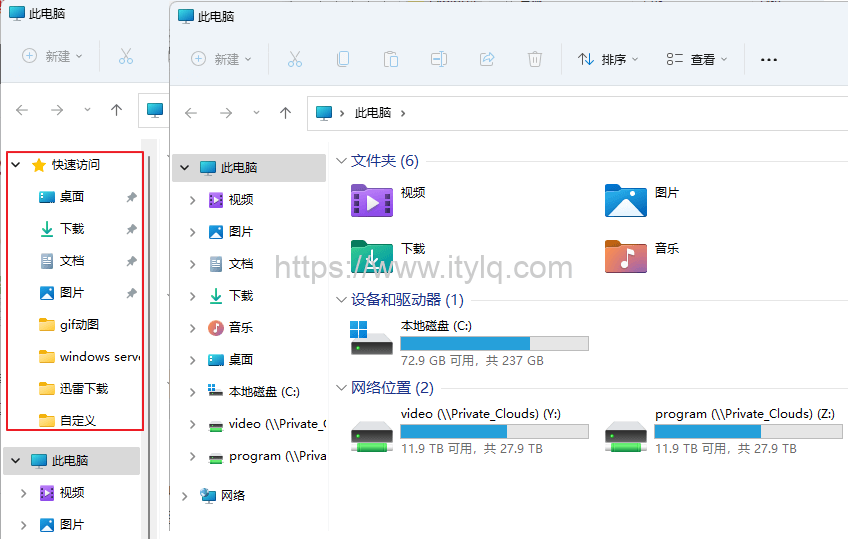This screenshot has height=539, width=848.
Task: Open the 下载 folder in main pane
Action: pyautogui.click(x=372, y=256)
